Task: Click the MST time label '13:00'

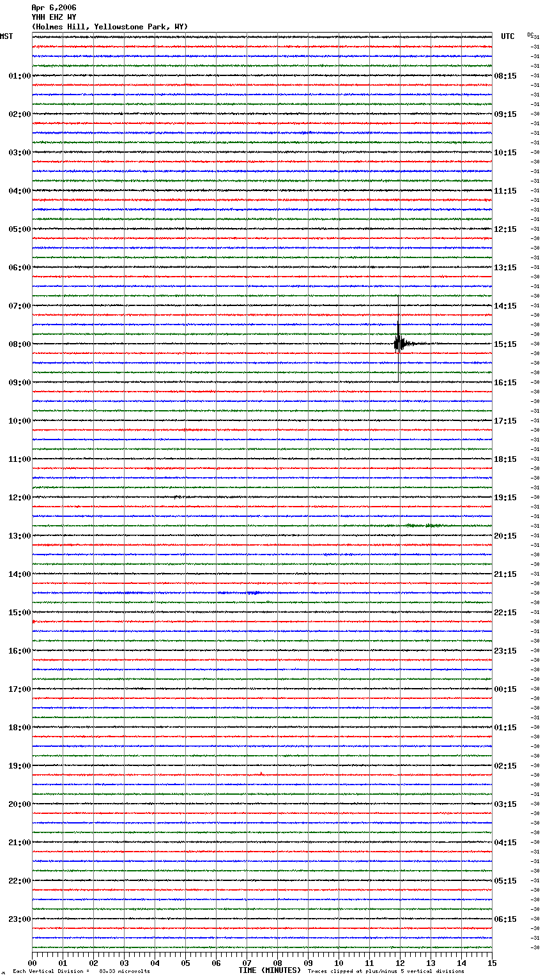Action: (20, 536)
